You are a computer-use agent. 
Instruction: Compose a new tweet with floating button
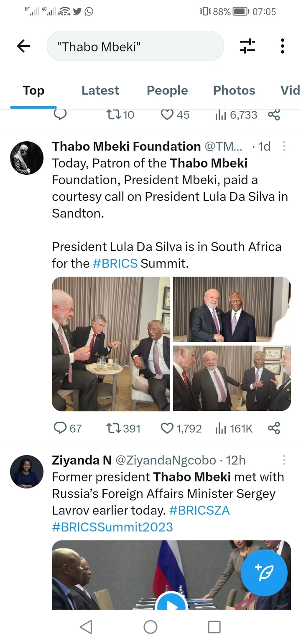click(x=264, y=573)
